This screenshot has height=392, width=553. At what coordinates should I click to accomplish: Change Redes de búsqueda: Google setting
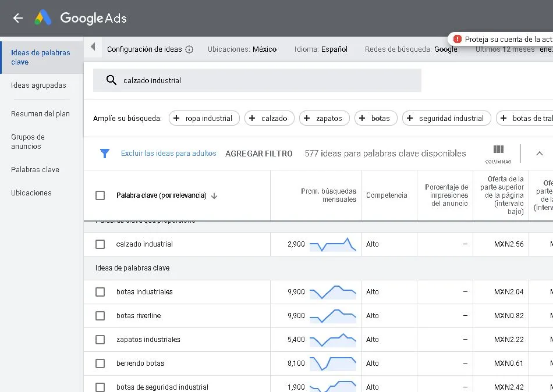tap(411, 49)
